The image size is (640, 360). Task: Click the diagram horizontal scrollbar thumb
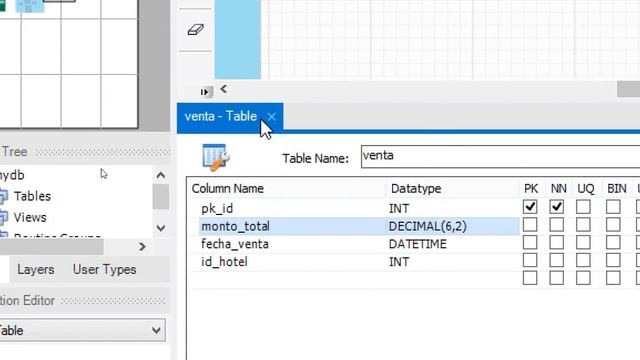629,89
